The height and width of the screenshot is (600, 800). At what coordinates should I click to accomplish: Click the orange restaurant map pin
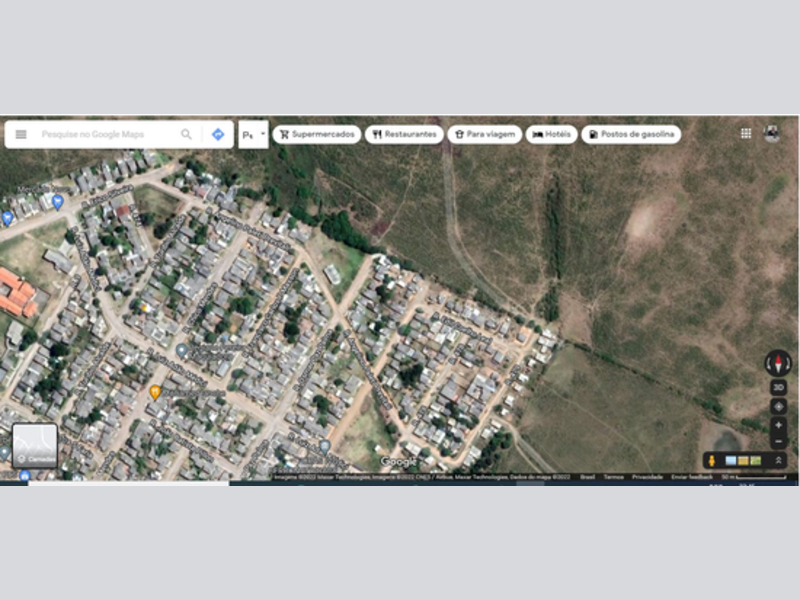tap(155, 392)
